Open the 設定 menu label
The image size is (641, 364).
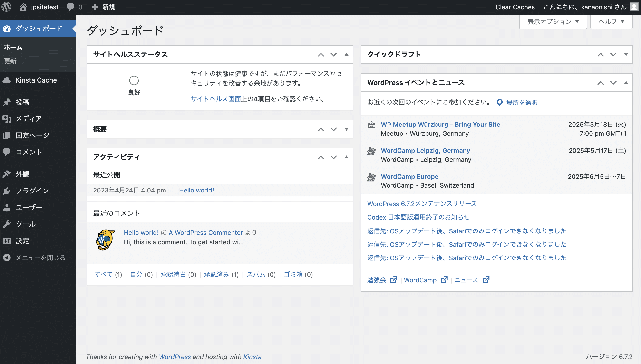click(x=22, y=241)
